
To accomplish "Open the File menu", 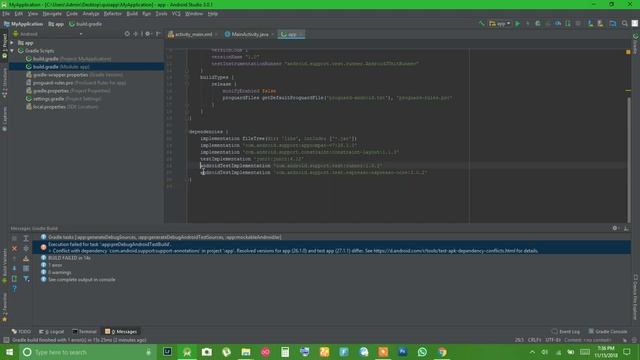I will point(6,14).
